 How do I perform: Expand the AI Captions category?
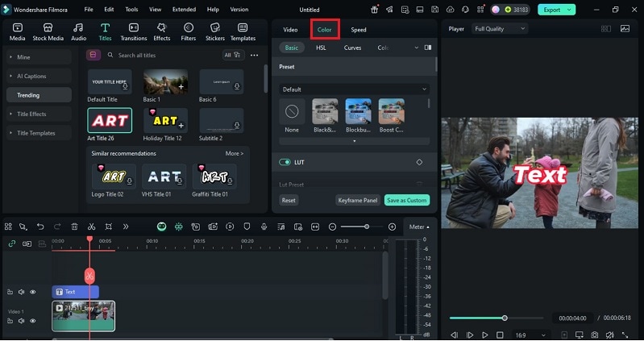pyautogui.click(x=39, y=76)
